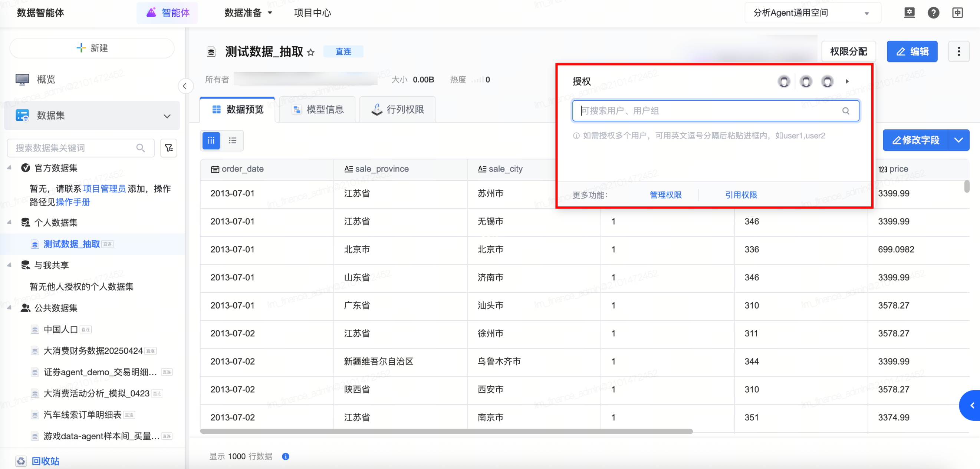Click the favorite star next to dataset title
This screenshot has width=980, height=469.
click(x=311, y=52)
